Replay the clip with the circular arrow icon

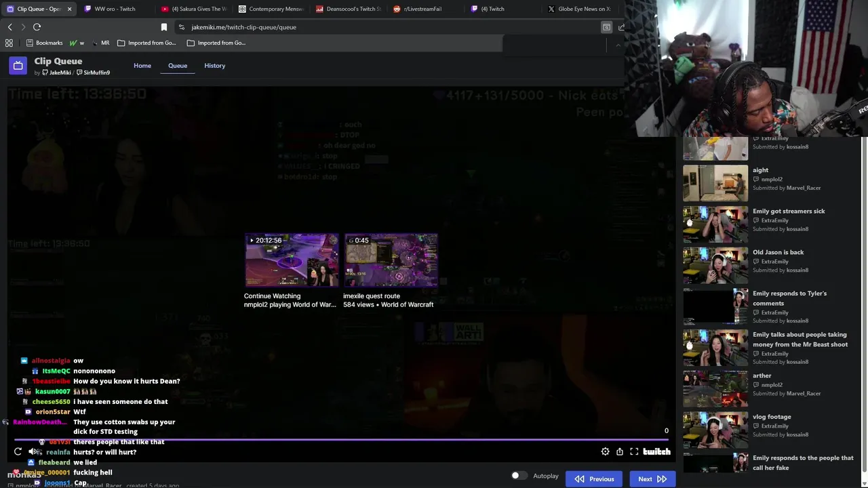point(18,451)
